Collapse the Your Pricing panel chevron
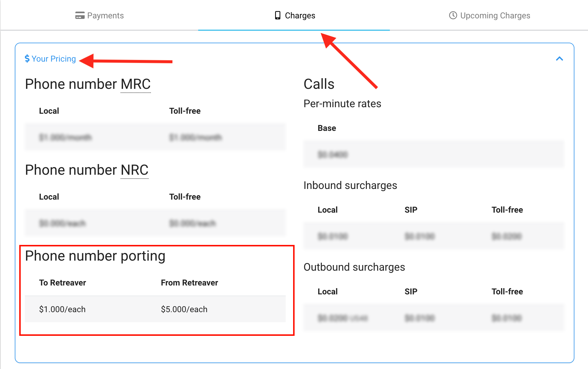This screenshot has width=588, height=369. pyautogui.click(x=559, y=59)
